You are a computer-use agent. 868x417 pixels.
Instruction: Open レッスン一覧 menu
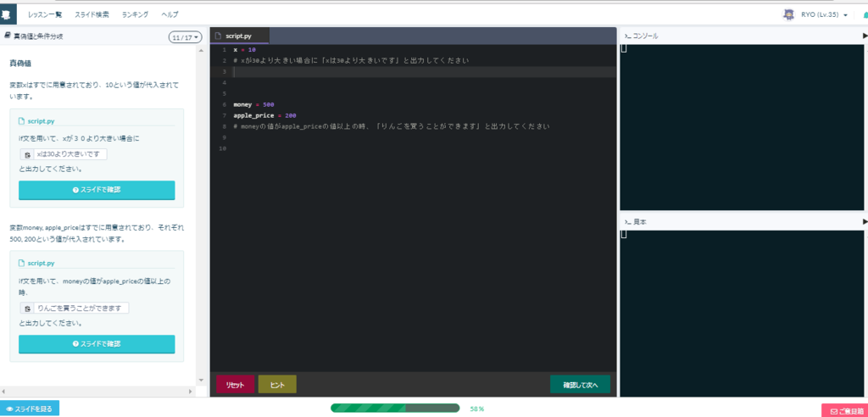(45, 15)
